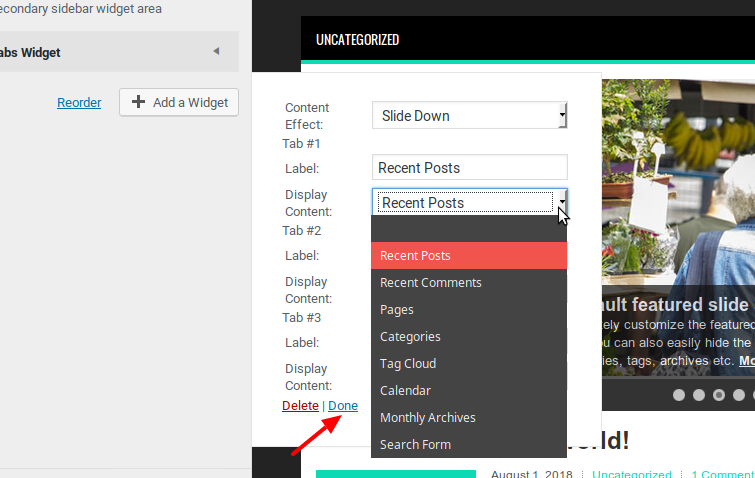This screenshot has height=478, width=755.
Task: Collapse the Tabs Widget panel arrow
Action: tap(216, 51)
